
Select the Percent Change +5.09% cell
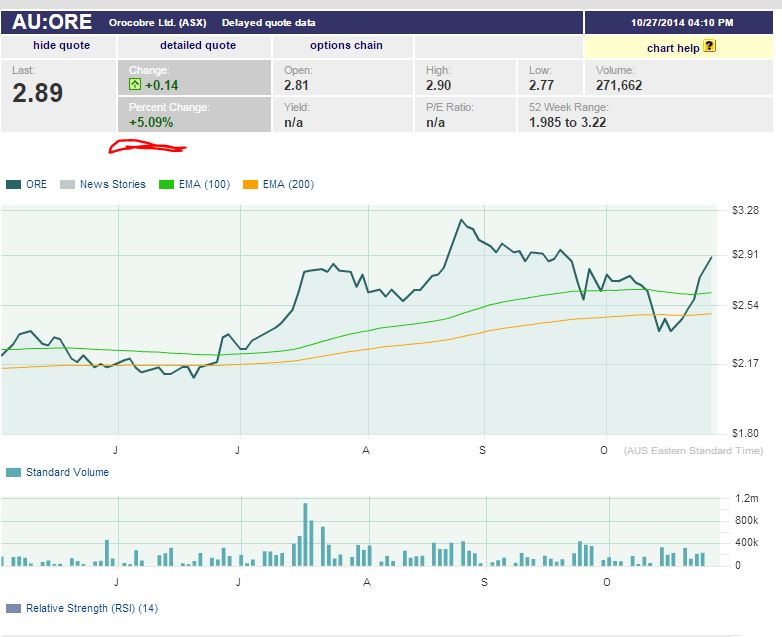151,122
